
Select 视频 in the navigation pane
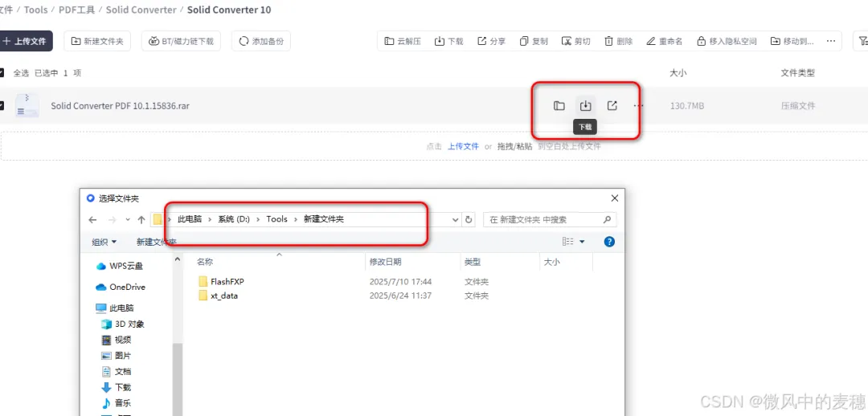pos(117,340)
